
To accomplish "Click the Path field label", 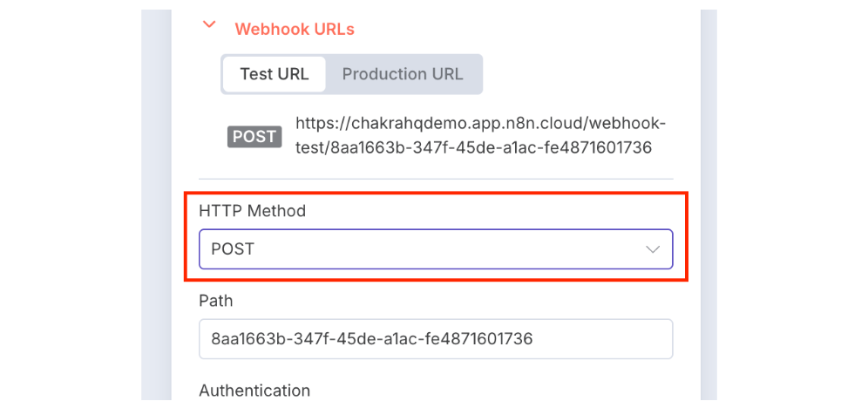I will pyautogui.click(x=216, y=301).
